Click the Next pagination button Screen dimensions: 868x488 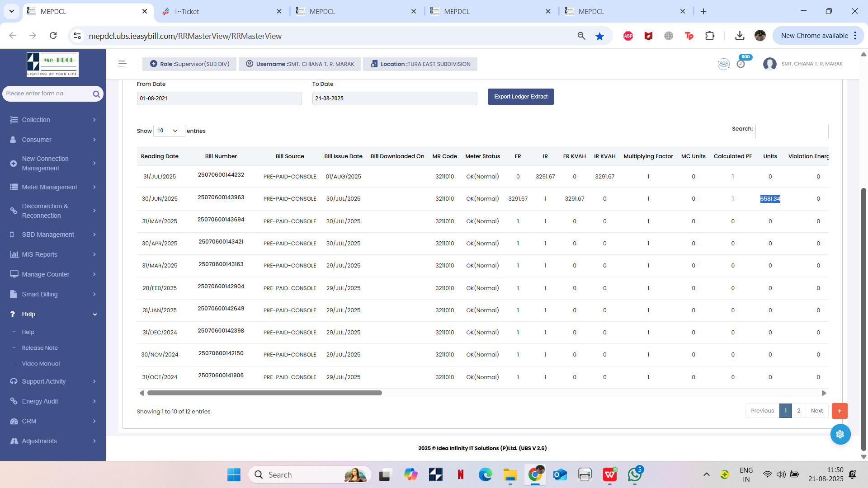point(816,411)
